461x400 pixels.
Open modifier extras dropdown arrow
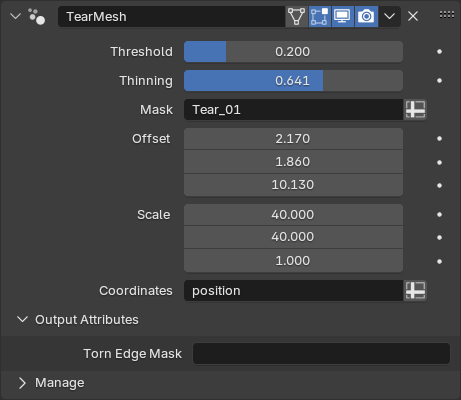point(389,16)
